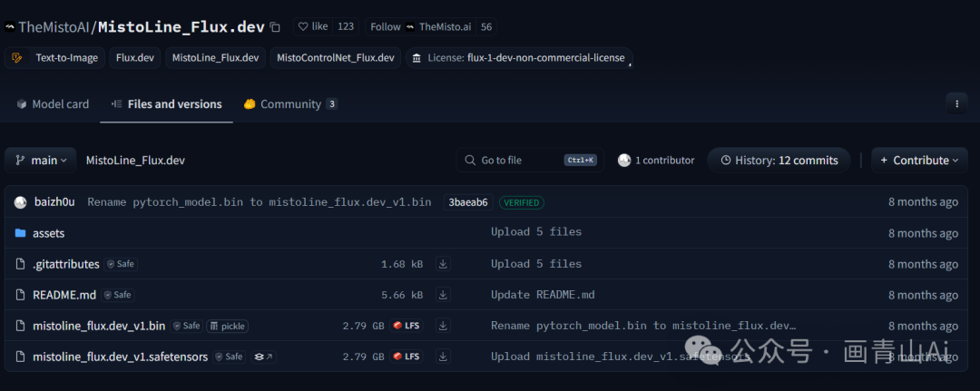980x391 pixels.
Task: Select the MistoControlNet_Flux.dev tag
Action: point(335,58)
